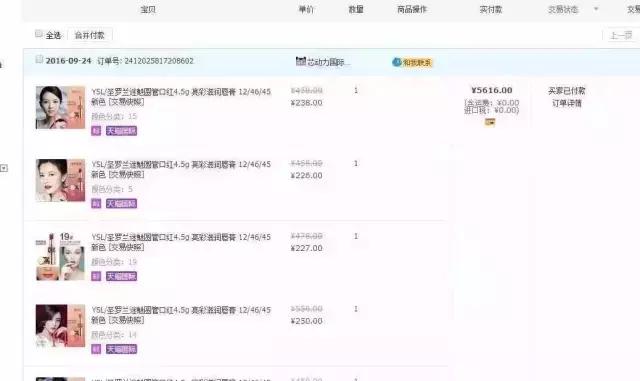Open thumbnail of lipstick color 15

(x=60, y=107)
